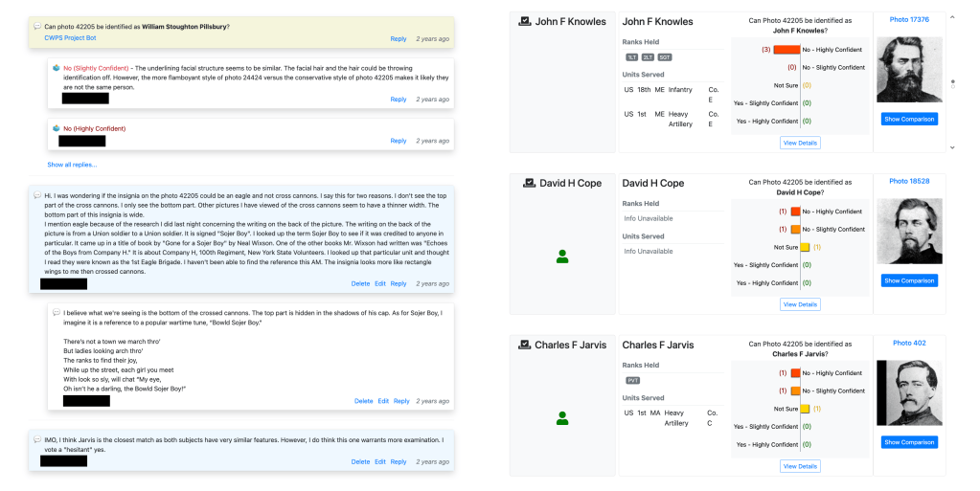Open the Photo 402 link
This screenshot has height=491, width=980.
pos(909,343)
